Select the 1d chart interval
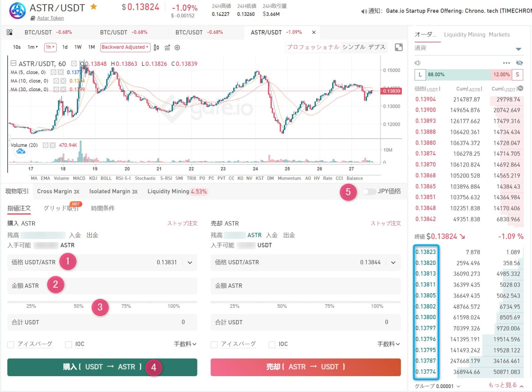The width and height of the screenshot is (532, 392). click(x=65, y=47)
